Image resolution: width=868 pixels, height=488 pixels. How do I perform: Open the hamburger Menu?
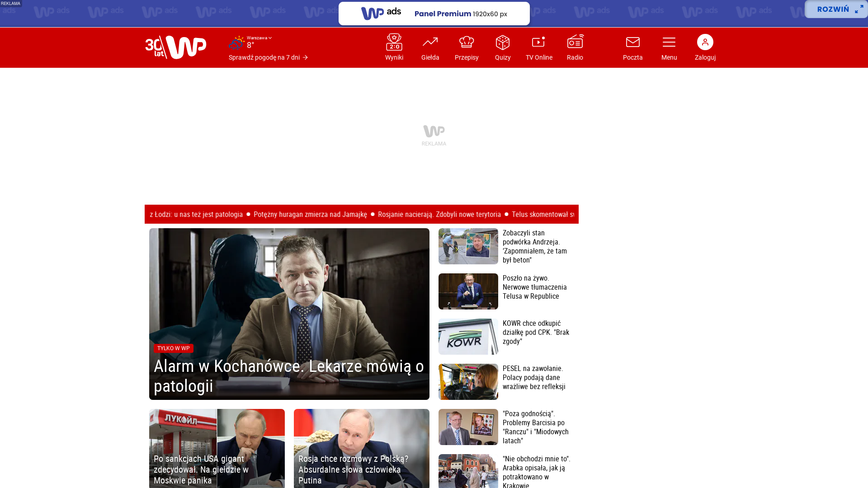(x=669, y=42)
